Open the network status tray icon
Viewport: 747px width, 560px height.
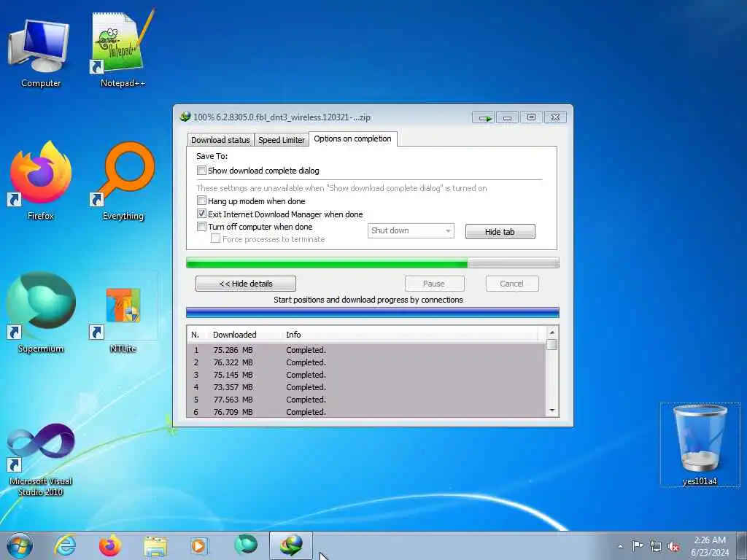pyautogui.click(x=656, y=546)
